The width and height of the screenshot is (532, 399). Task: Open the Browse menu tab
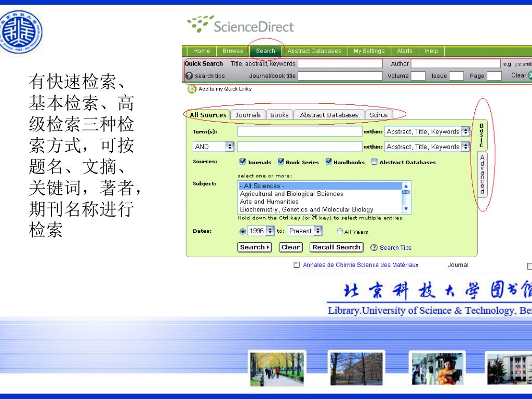pos(233,51)
